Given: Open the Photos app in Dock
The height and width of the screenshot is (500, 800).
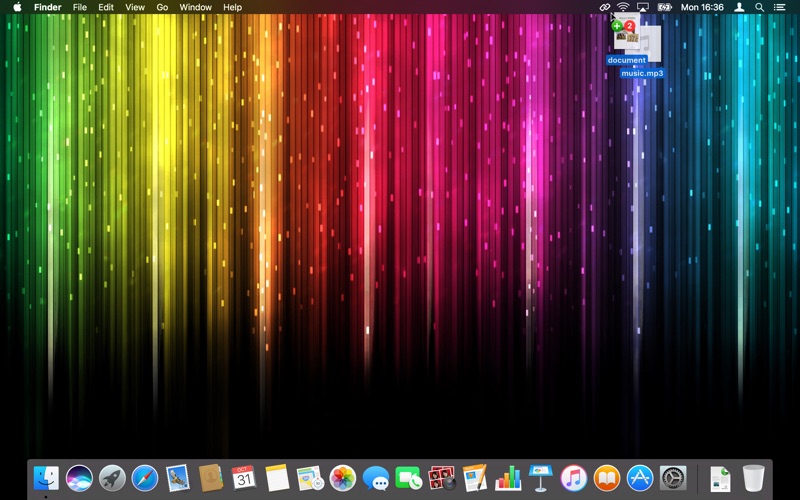Looking at the screenshot, I should (x=343, y=479).
